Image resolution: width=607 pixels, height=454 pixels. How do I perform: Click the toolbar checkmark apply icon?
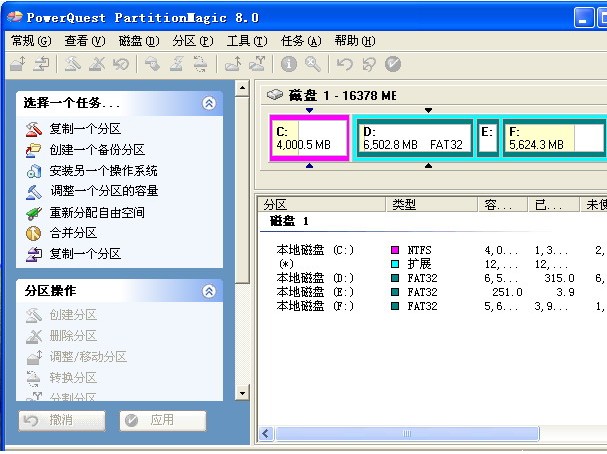tap(393, 64)
